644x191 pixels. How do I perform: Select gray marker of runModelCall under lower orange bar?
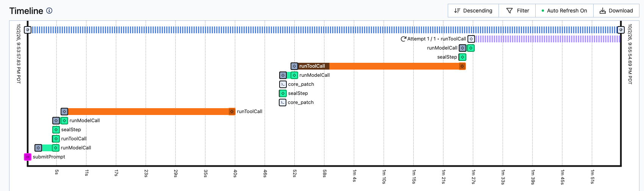56,121
